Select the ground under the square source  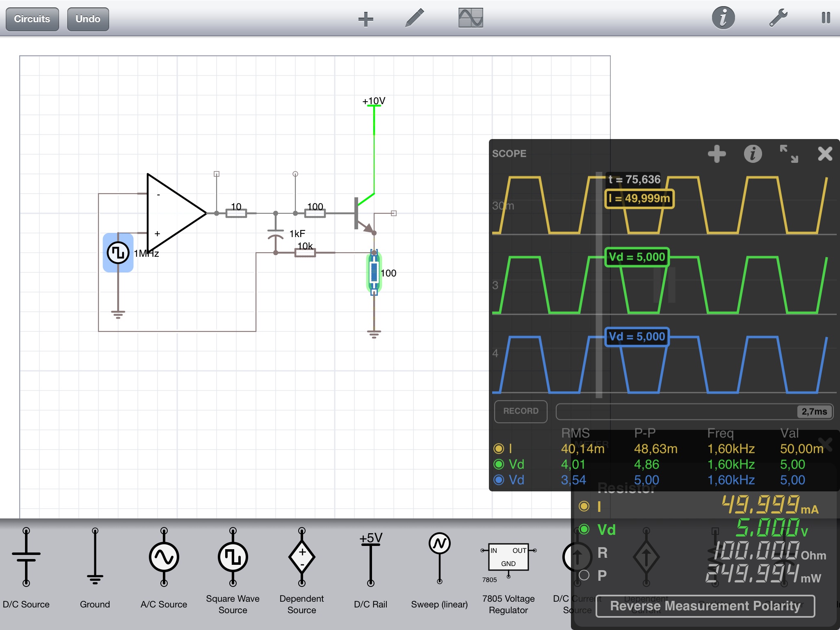[118, 315]
